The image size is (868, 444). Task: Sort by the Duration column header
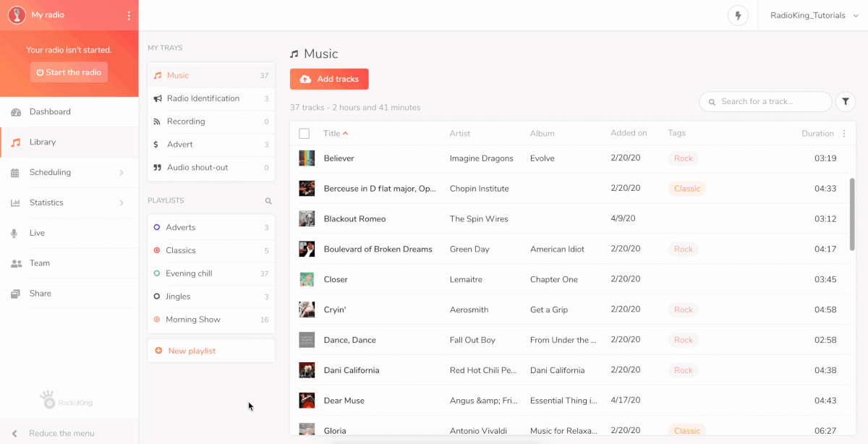(x=817, y=134)
